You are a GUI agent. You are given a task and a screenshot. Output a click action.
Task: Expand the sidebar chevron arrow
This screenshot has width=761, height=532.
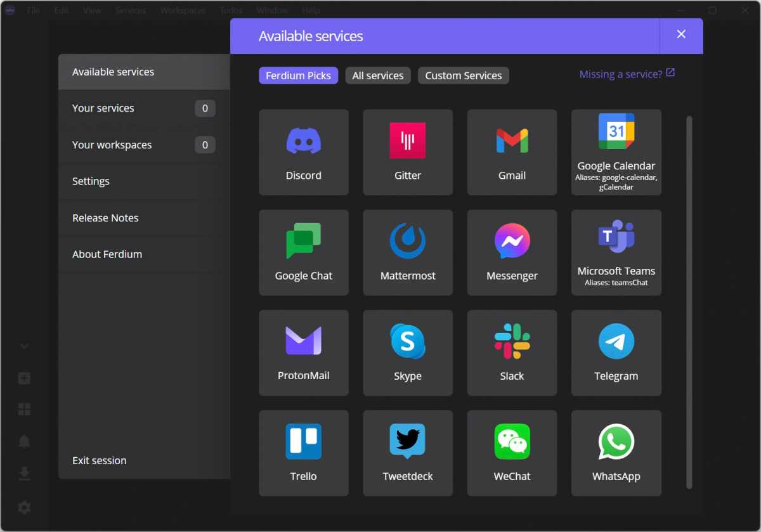24,346
